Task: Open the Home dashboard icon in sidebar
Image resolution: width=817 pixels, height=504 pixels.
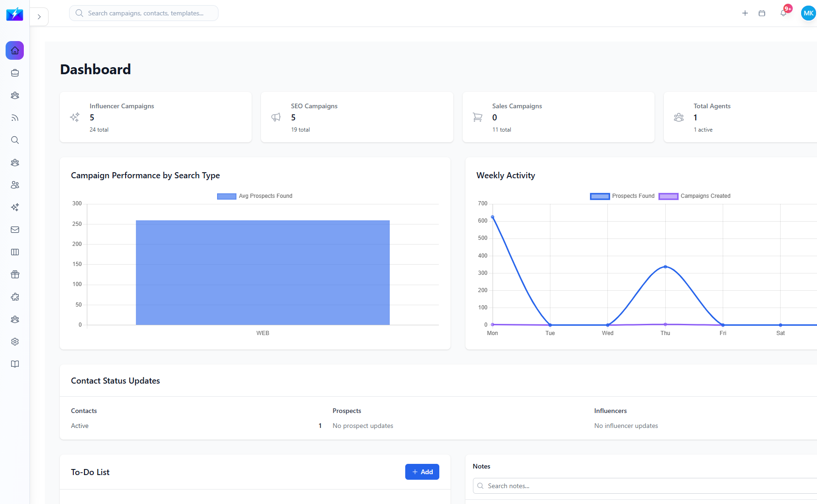Action: click(x=14, y=50)
